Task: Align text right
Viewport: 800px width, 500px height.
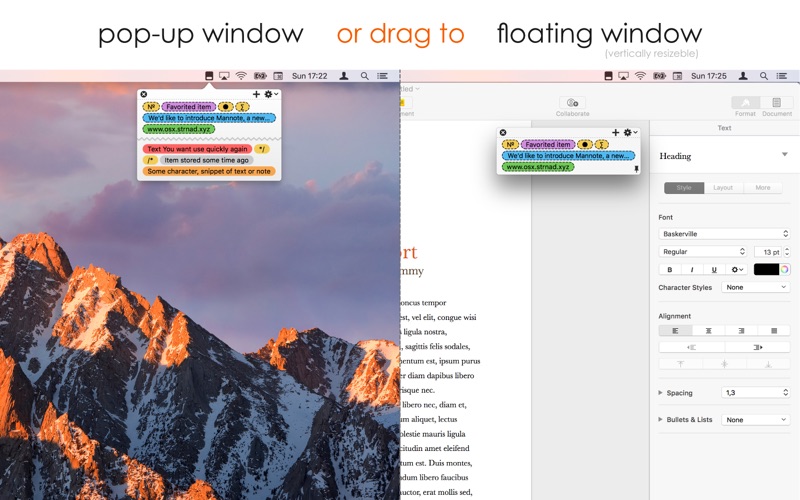Action: point(741,331)
